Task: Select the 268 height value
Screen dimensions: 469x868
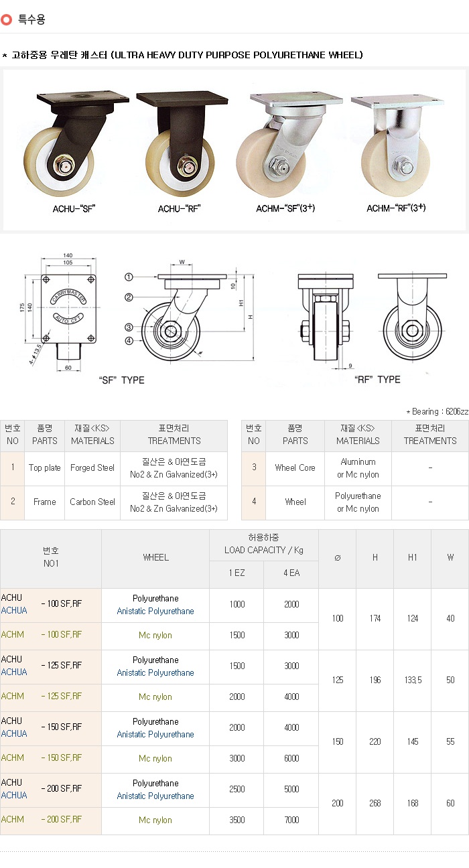Action: click(x=375, y=804)
